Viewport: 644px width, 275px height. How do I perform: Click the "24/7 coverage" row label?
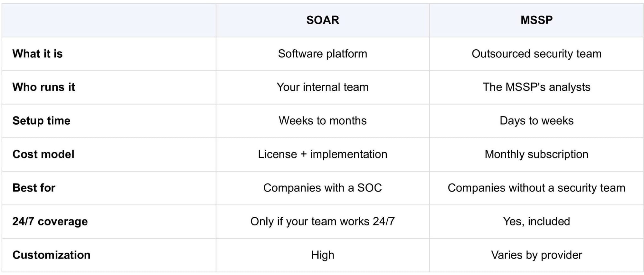50,222
